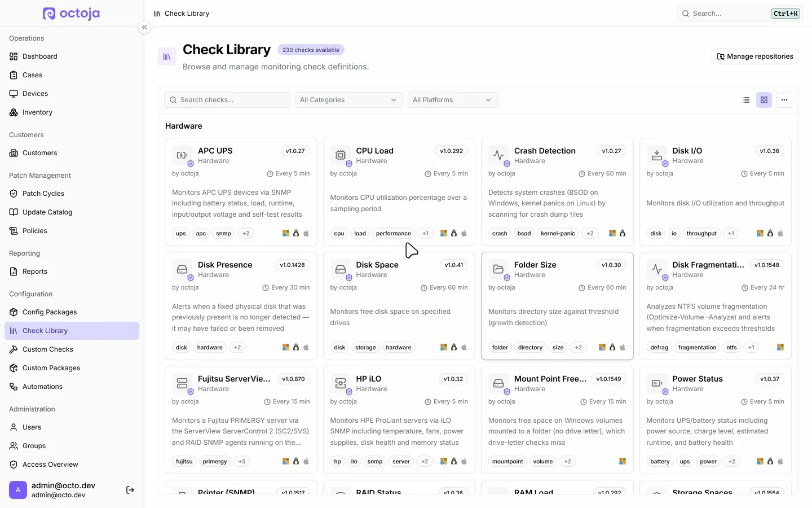The image size is (812, 508).
Task: Click the admin user avatar
Action: [x=18, y=490]
